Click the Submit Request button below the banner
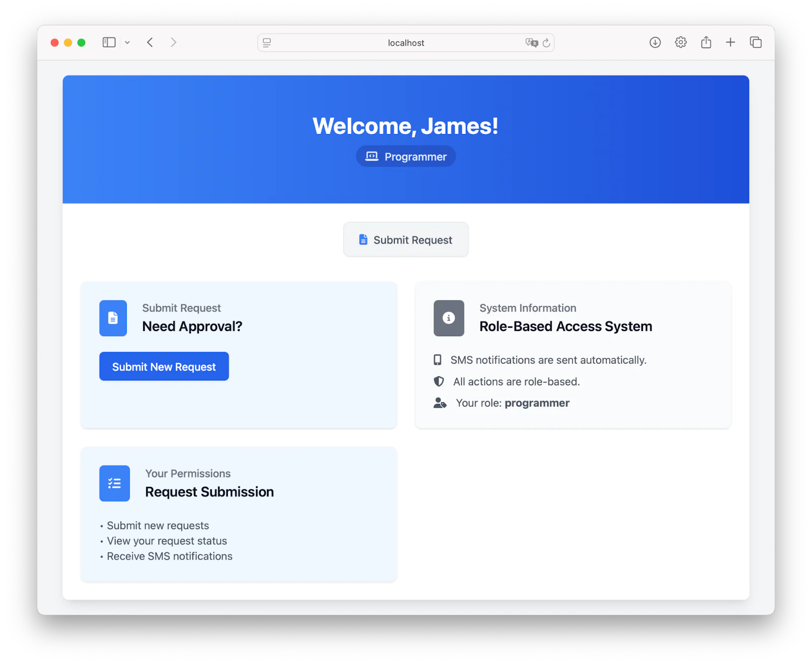This screenshot has width=812, height=664. [405, 239]
